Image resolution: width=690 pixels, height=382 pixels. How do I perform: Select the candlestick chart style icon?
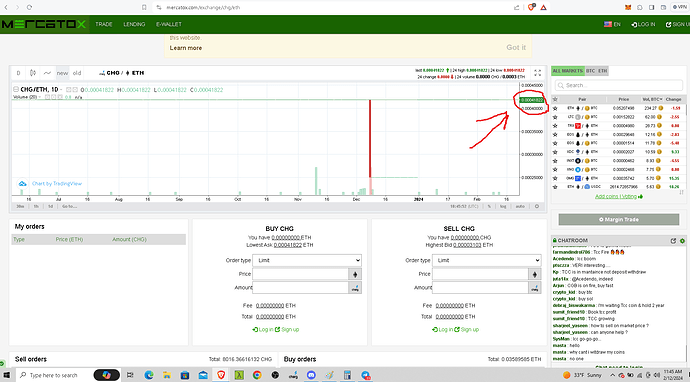tap(33, 73)
